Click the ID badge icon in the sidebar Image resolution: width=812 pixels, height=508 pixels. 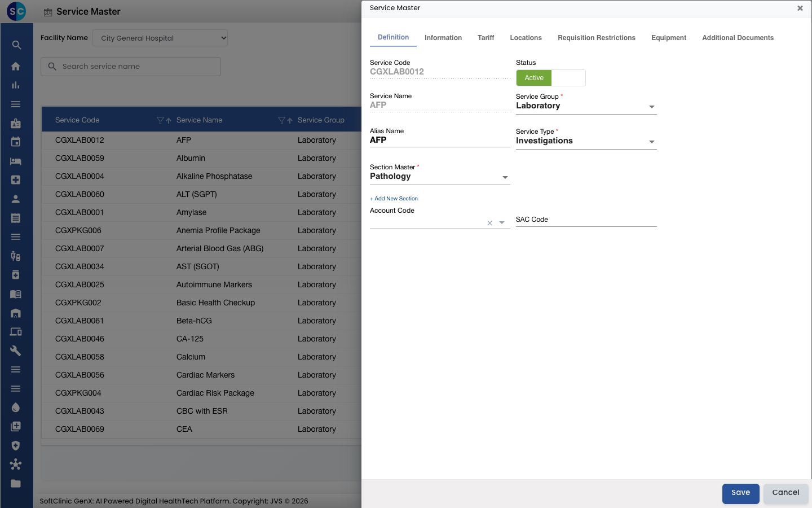(16, 123)
